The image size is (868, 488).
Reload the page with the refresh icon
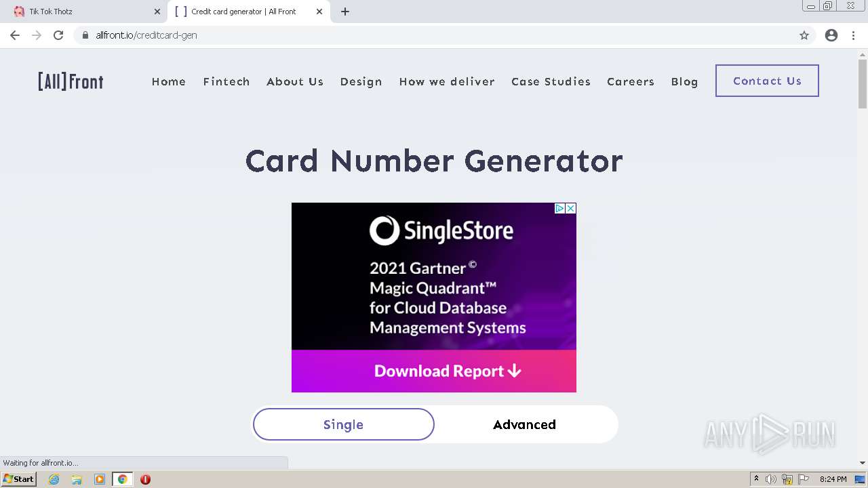(x=58, y=35)
